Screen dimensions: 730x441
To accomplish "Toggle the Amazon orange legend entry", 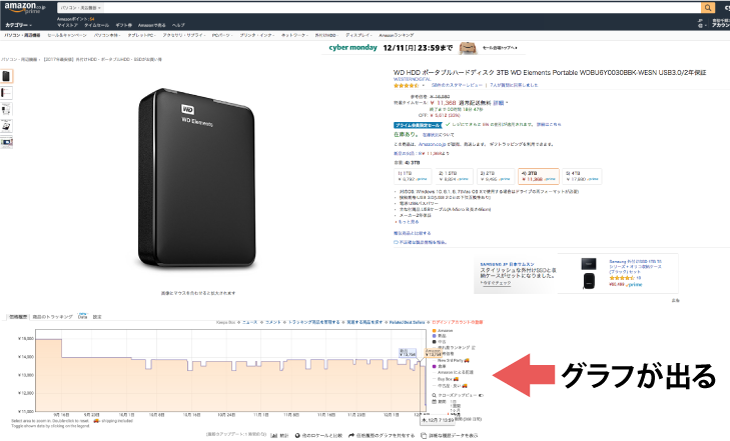I will click(x=442, y=331).
